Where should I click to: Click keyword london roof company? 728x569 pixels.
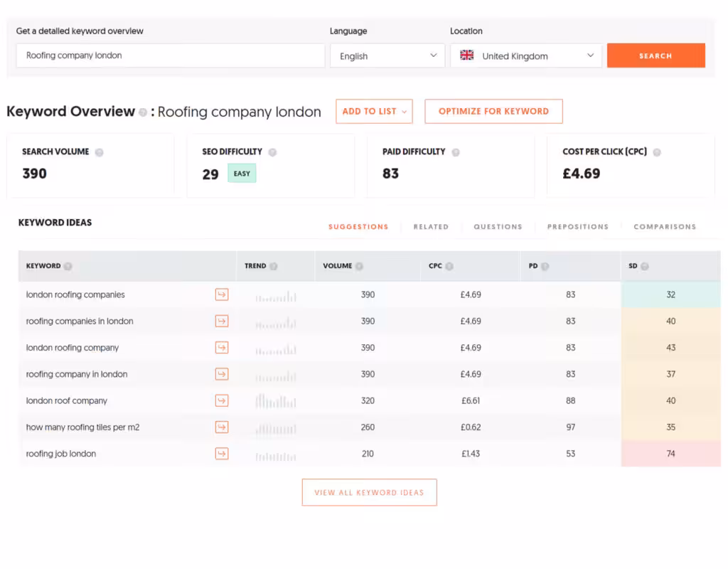[66, 400]
